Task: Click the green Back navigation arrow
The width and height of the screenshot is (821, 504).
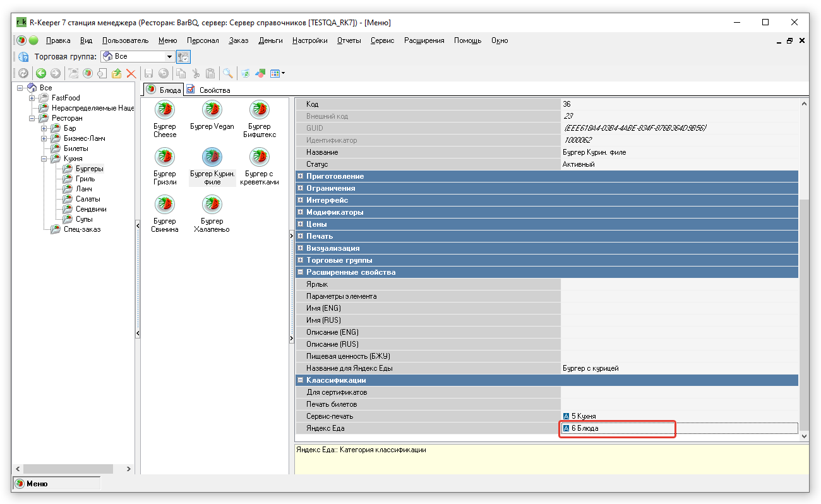Action: tap(41, 73)
